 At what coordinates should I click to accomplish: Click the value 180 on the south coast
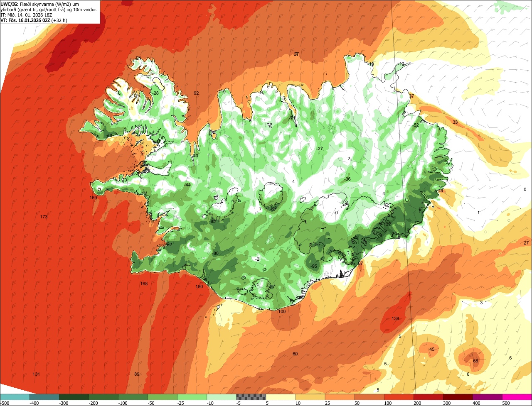(199, 286)
